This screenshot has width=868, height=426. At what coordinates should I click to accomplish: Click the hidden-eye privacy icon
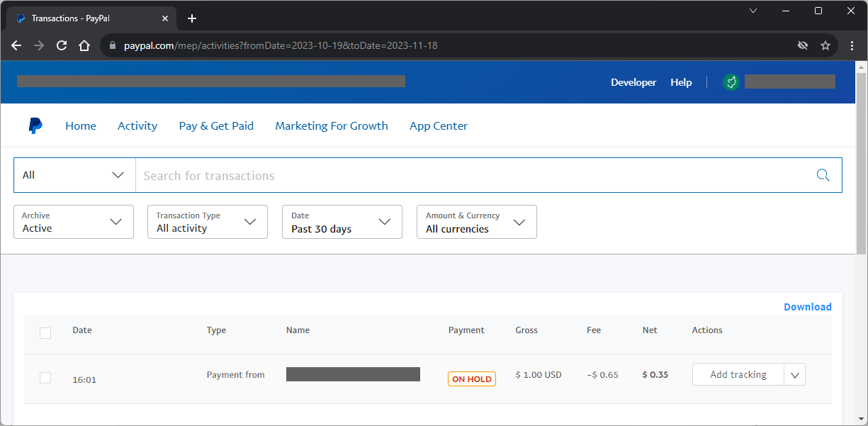(803, 45)
